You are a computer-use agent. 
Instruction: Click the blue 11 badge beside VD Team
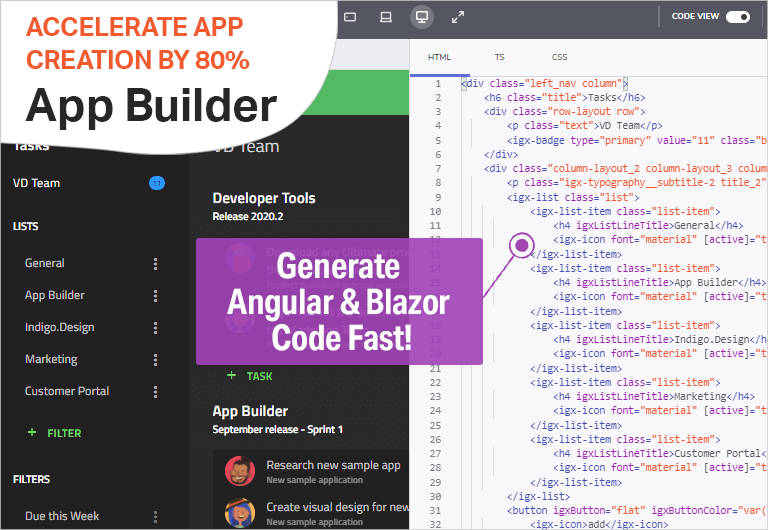[157, 183]
